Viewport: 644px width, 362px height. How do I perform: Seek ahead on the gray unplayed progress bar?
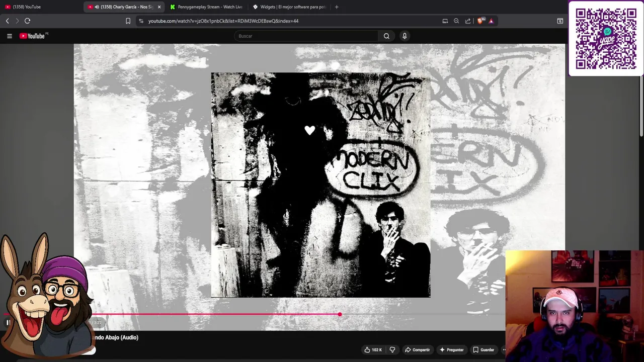pos(423,314)
